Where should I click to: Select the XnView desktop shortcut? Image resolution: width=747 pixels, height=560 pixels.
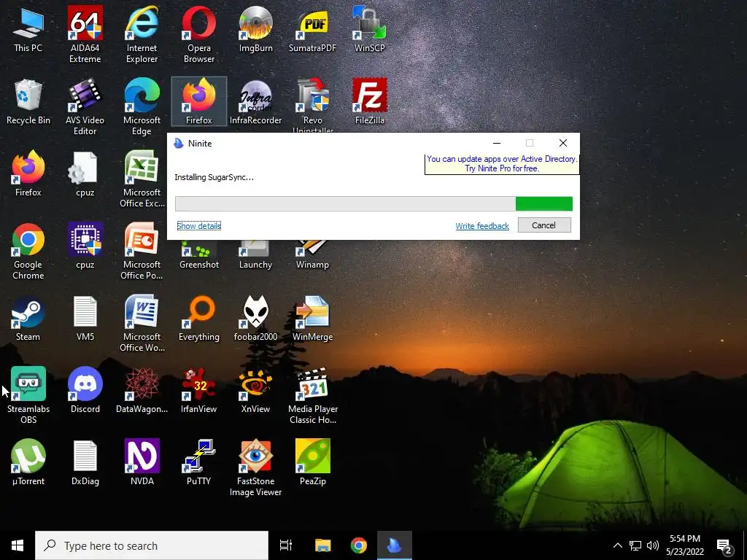[256, 391]
